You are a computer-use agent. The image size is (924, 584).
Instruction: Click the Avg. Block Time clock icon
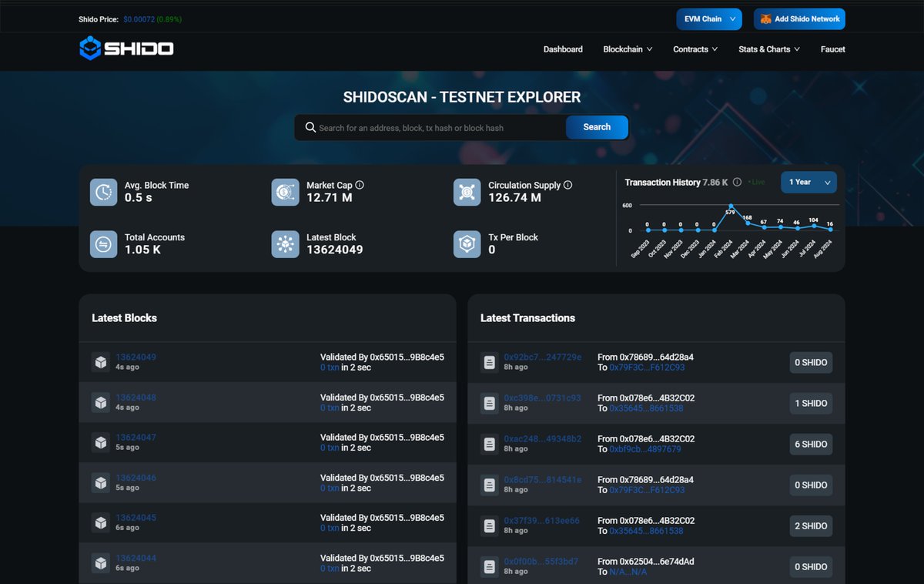(103, 192)
